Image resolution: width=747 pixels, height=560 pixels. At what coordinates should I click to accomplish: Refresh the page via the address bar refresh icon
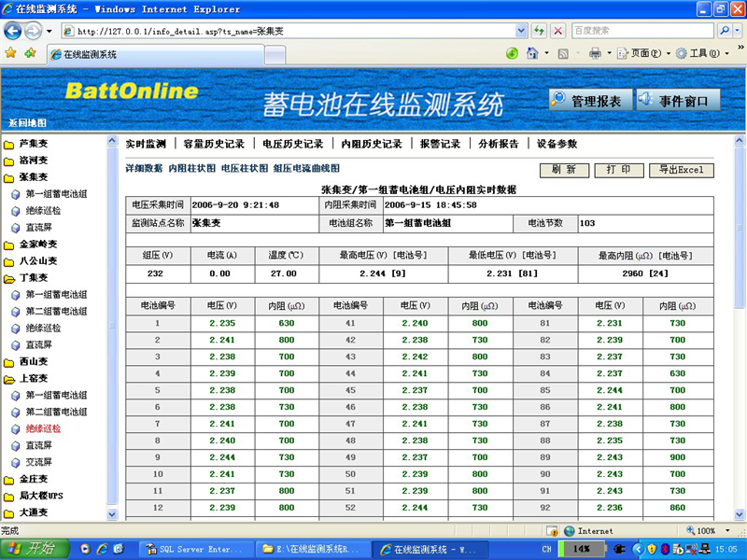pyautogui.click(x=539, y=30)
